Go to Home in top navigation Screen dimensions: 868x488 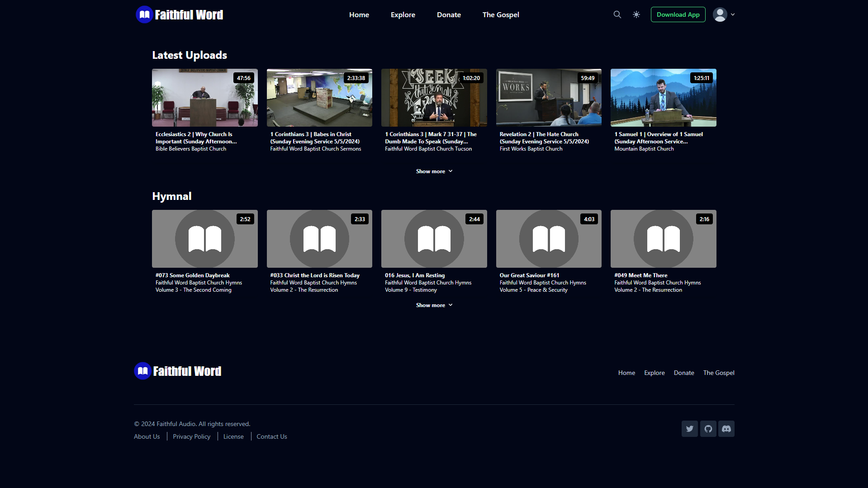(x=359, y=14)
